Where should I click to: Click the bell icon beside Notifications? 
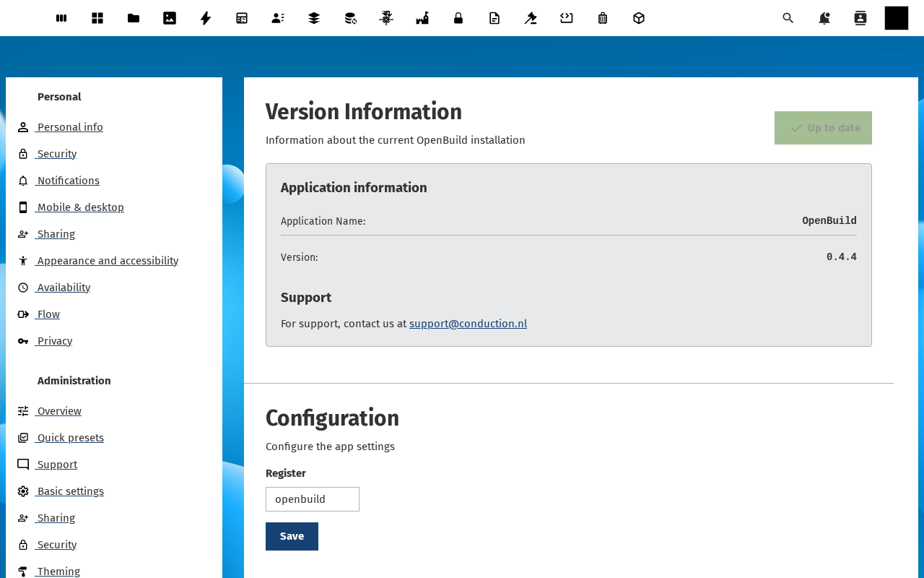tap(23, 181)
